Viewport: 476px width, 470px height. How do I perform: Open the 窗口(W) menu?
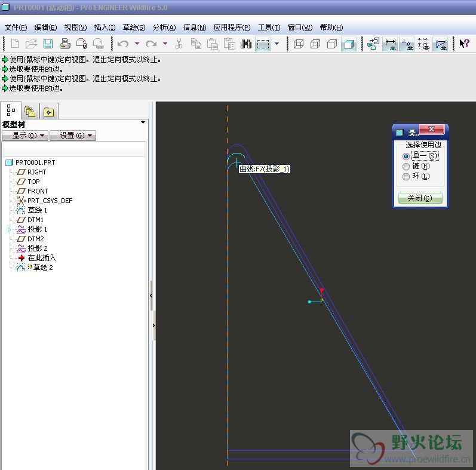coord(300,27)
